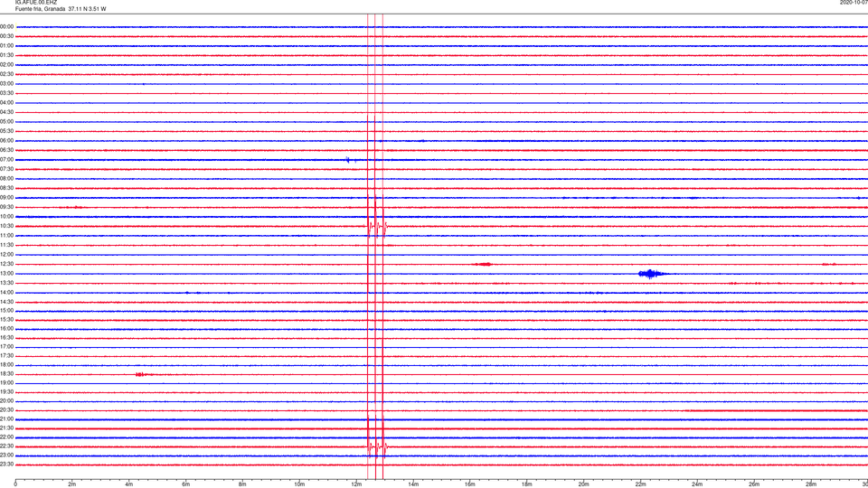This screenshot has height=488, width=868.
Task: Click the red event near 16m on 12:30 trace
Action: coord(483,264)
